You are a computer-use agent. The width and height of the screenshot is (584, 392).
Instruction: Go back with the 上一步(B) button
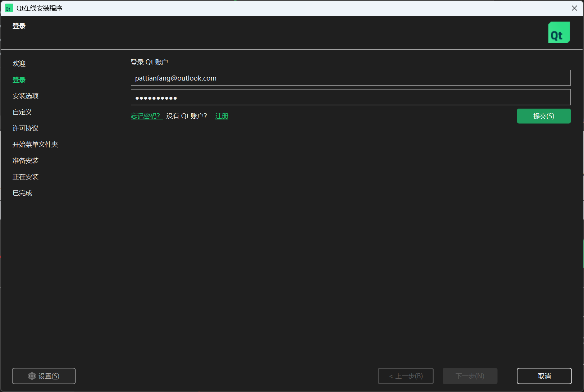click(406, 376)
